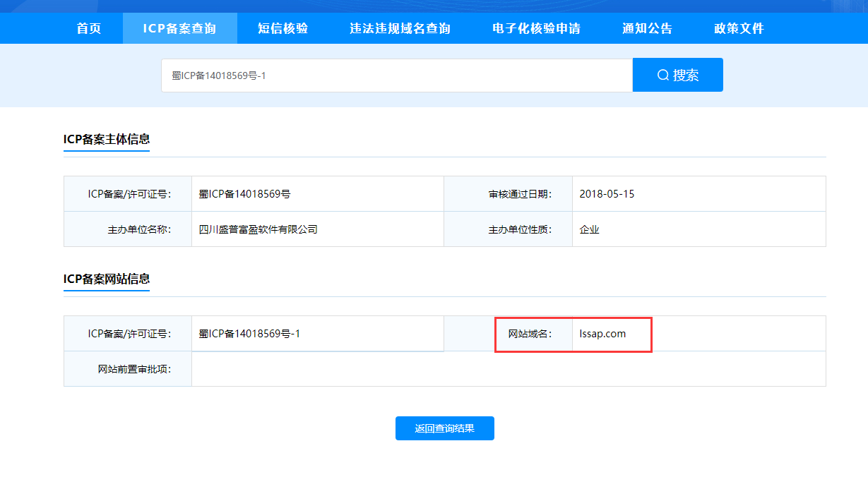Screen dimensions: 868x477
Task: Click the approval date 2018-05-15
Action: [607, 194]
